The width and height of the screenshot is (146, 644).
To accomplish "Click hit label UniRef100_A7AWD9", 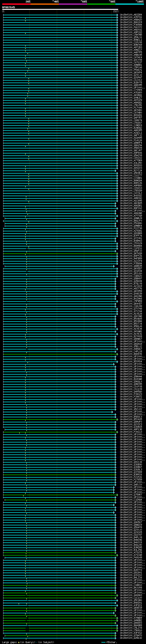I will coord(131,618).
